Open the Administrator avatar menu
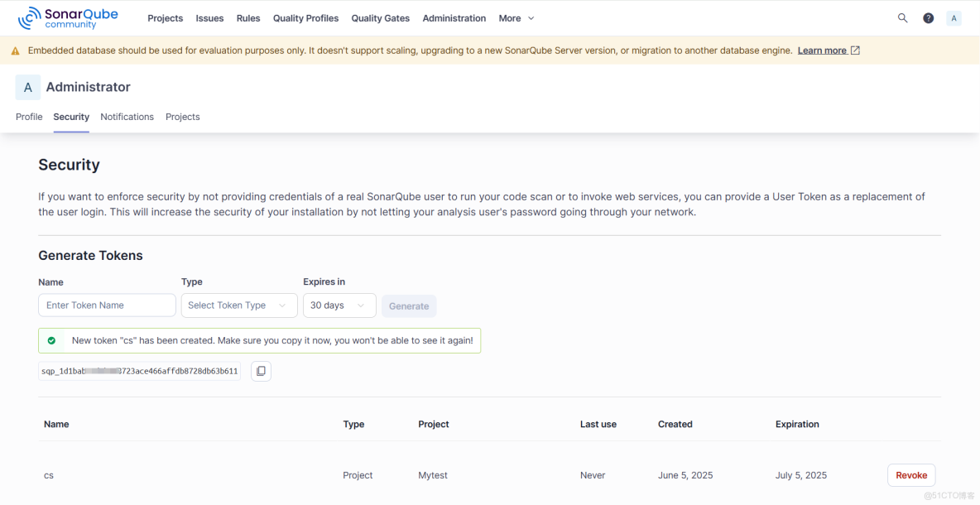This screenshot has height=505, width=980. click(x=954, y=17)
